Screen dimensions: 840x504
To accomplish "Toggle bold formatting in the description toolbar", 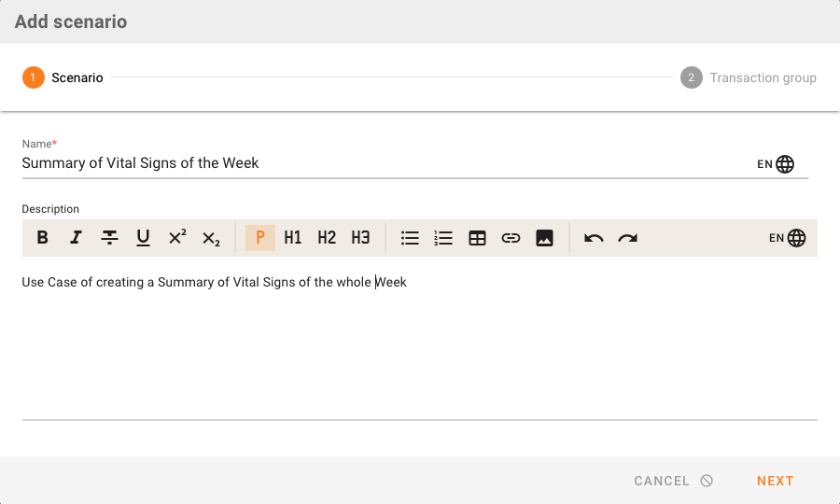I will point(43,238).
